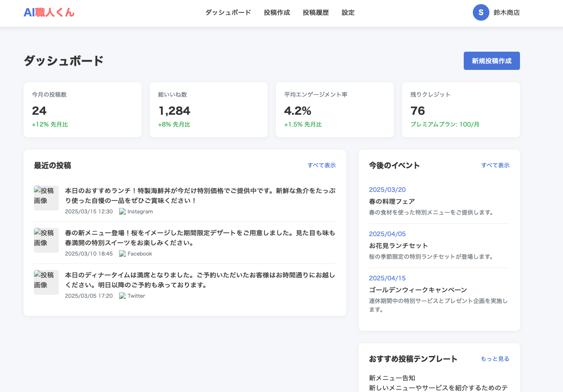Open the seafood lunch post thumbnail
Screen dimensions: 563x392
[x=46, y=198]
